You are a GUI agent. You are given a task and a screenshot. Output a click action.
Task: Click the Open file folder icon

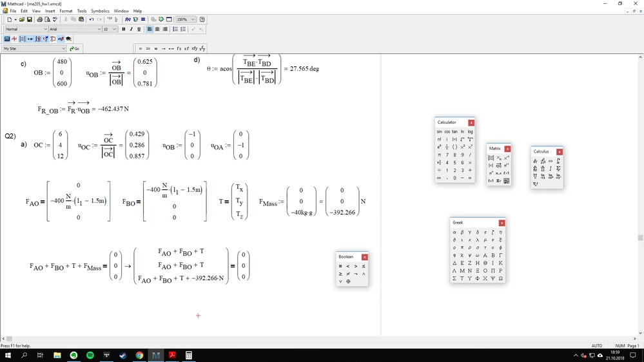22,19
